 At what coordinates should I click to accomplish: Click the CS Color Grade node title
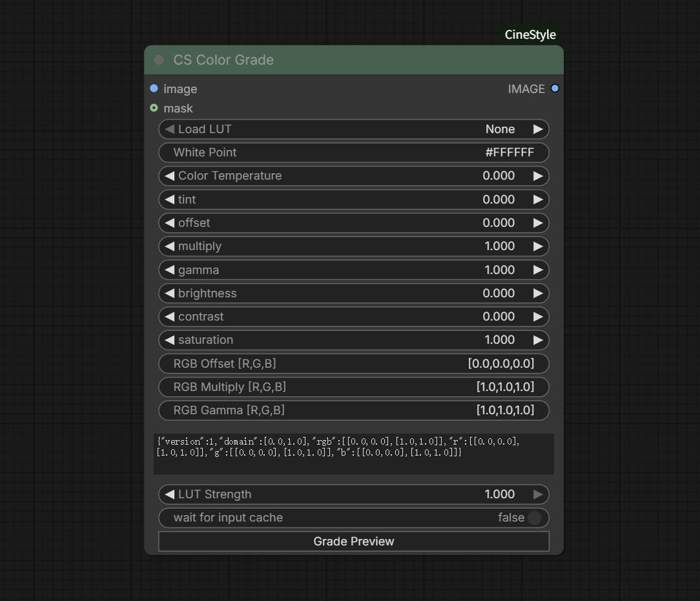click(223, 60)
